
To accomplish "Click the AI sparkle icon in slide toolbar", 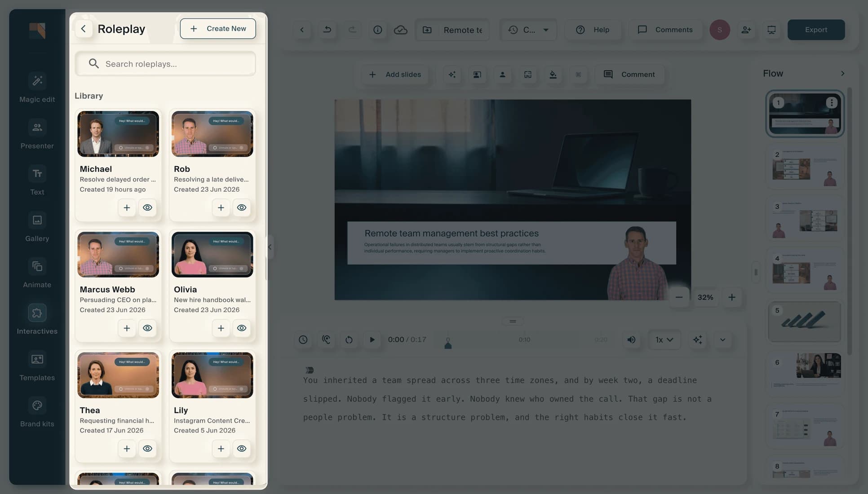I will coord(452,75).
